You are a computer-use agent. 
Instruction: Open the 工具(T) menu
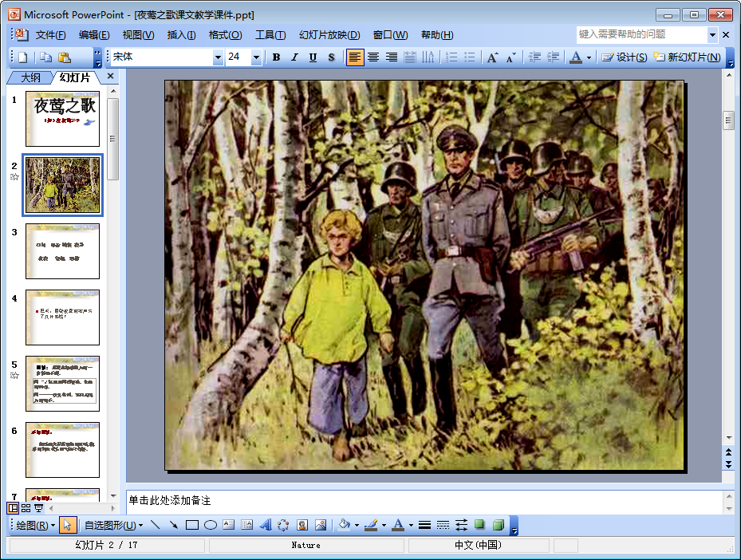coord(270,35)
